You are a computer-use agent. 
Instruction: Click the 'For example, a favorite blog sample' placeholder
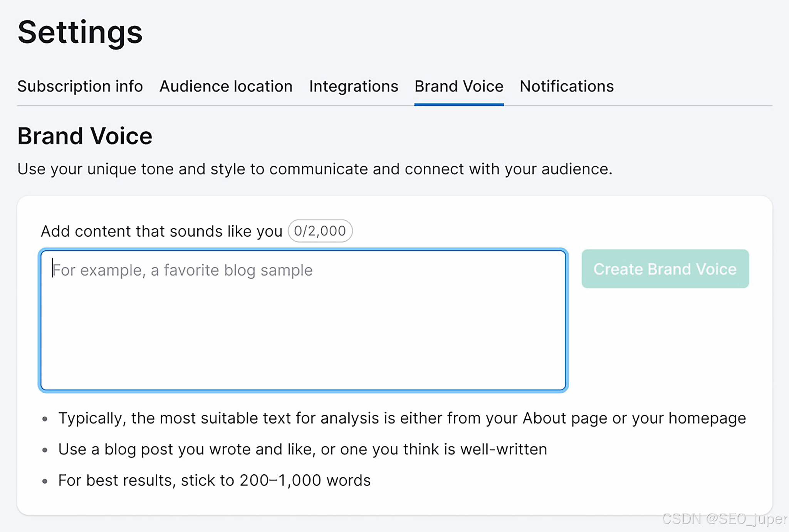[x=182, y=270]
